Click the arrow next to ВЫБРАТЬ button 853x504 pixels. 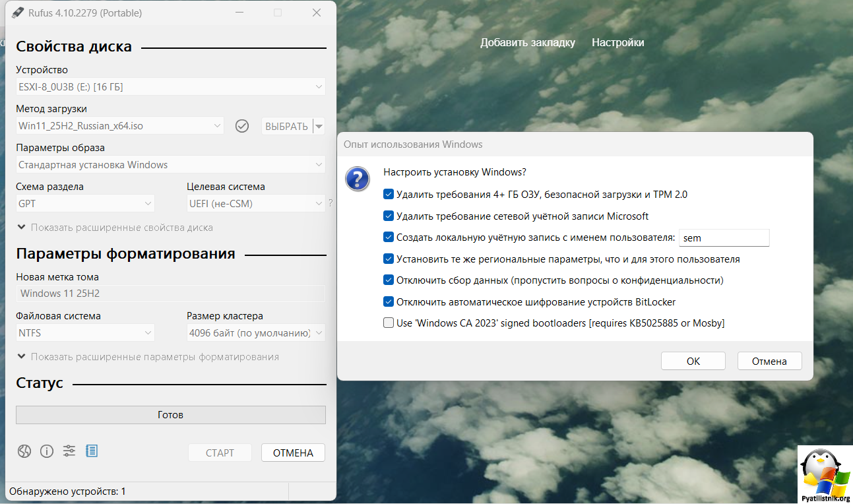[x=319, y=126]
